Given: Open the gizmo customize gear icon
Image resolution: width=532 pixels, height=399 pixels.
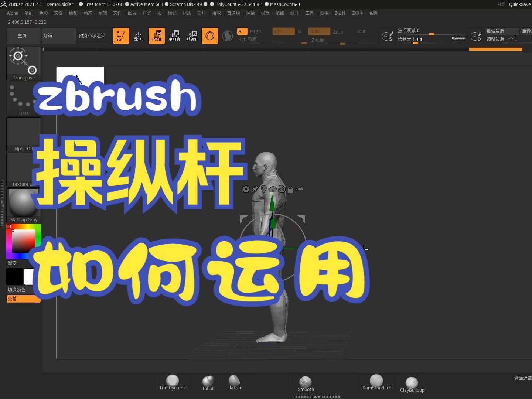Looking at the screenshot, I should click(246, 189).
